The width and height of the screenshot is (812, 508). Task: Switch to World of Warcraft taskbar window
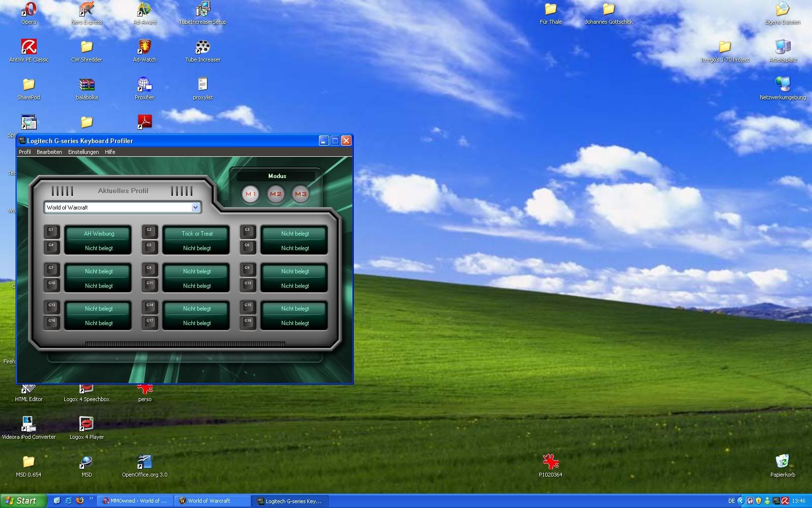click(x=213, y=501)
